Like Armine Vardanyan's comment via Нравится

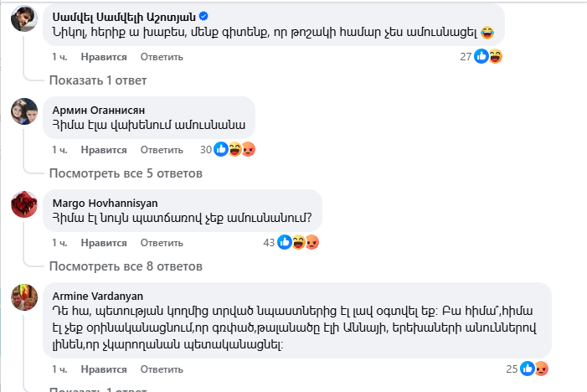[x=104, y=369]
